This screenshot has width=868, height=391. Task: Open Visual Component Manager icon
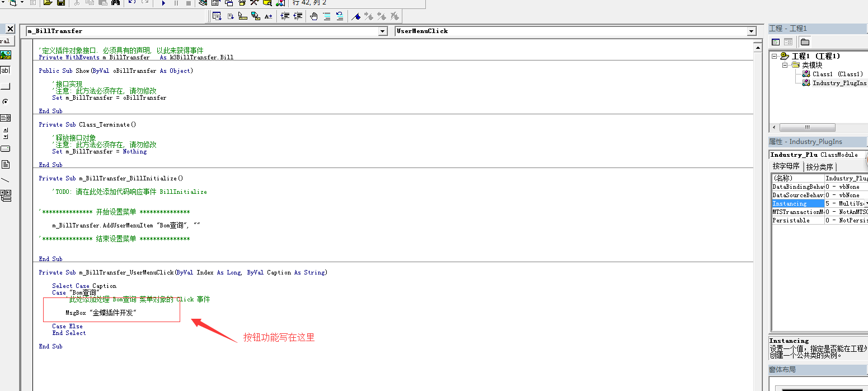click(x=280, y=2)
